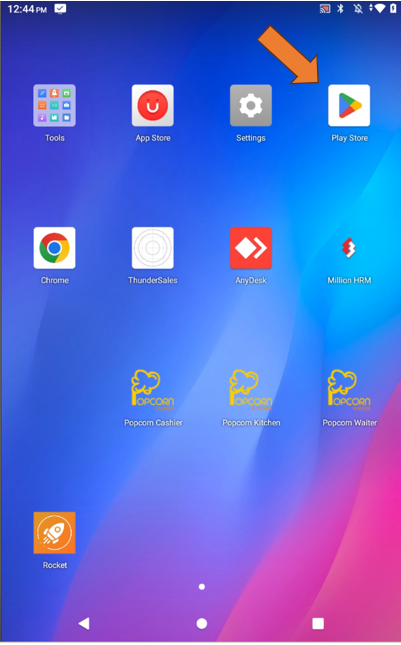Launch the Popcorn Waiter app
This screenshot has height=645, width=401.
(x=349, y=389)
